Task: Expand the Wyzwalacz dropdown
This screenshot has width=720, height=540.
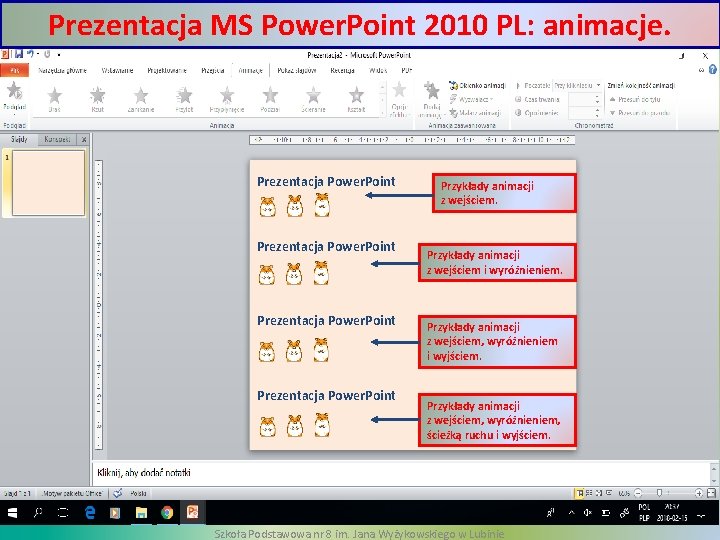Action: [x=471, y=99]
